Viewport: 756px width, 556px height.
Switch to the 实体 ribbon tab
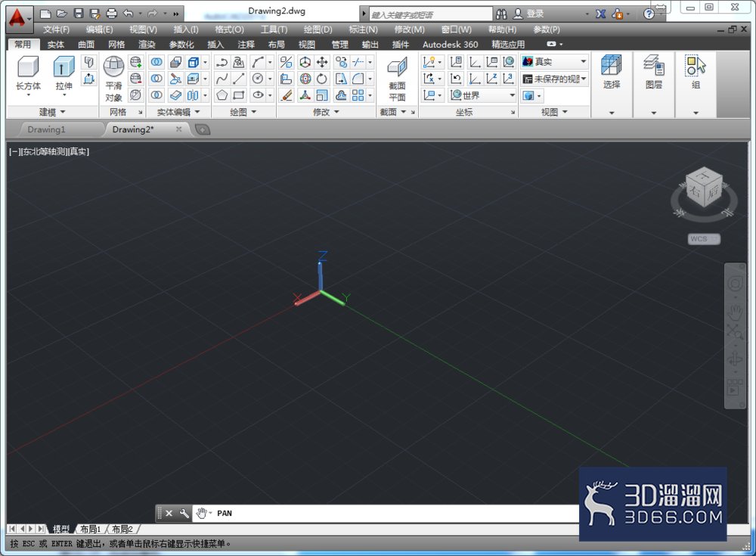pyautogui.click(x=55, y=45)
